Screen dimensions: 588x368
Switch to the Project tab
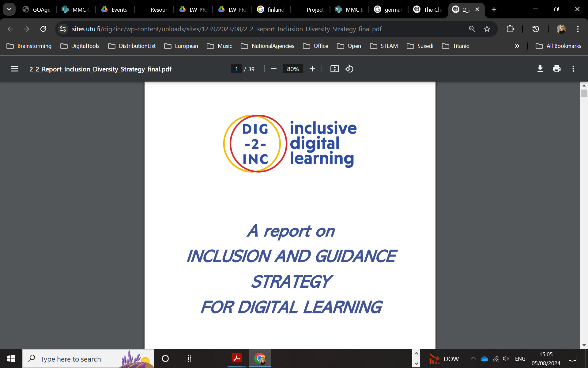310,10
